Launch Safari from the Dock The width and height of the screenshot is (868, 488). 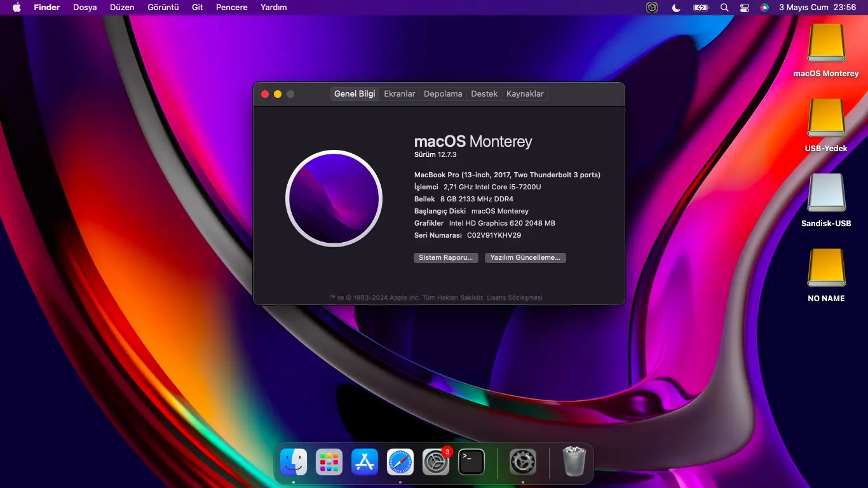click(x=400, y=462)
